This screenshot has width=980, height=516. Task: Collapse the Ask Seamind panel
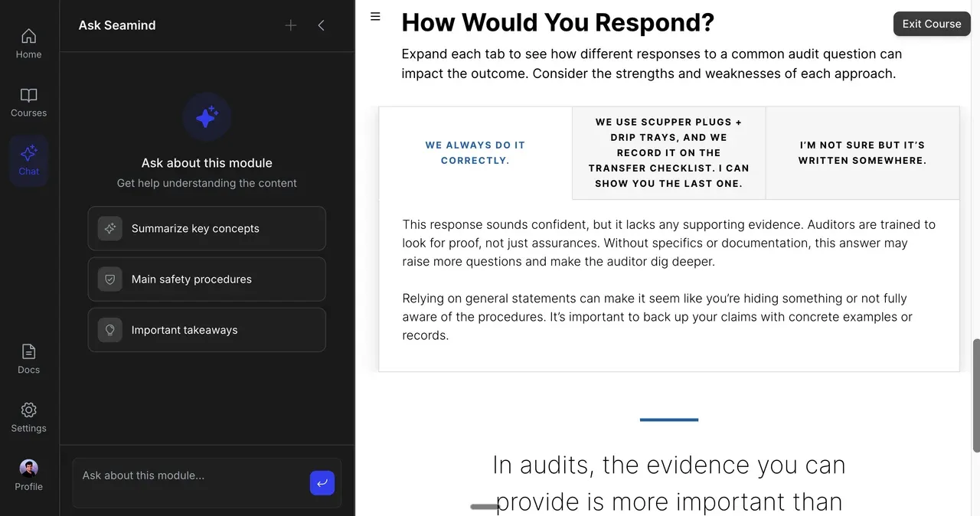[x=321, y=25]
